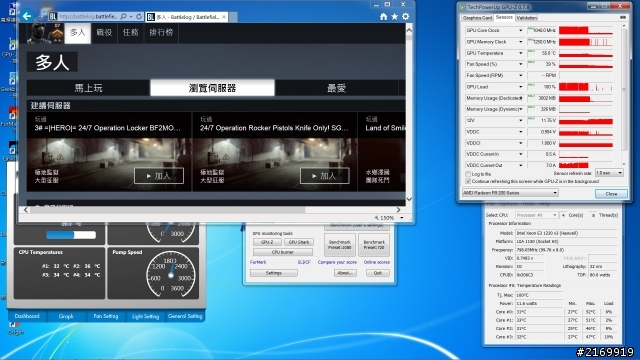Image resolution: width=640 pixels, height=360 pixels.
Task: Open the browser Home icon
Action: 383,16
